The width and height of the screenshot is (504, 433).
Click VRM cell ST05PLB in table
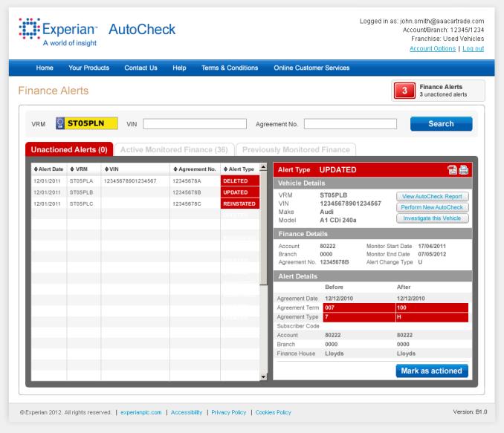tap(81, 192)
